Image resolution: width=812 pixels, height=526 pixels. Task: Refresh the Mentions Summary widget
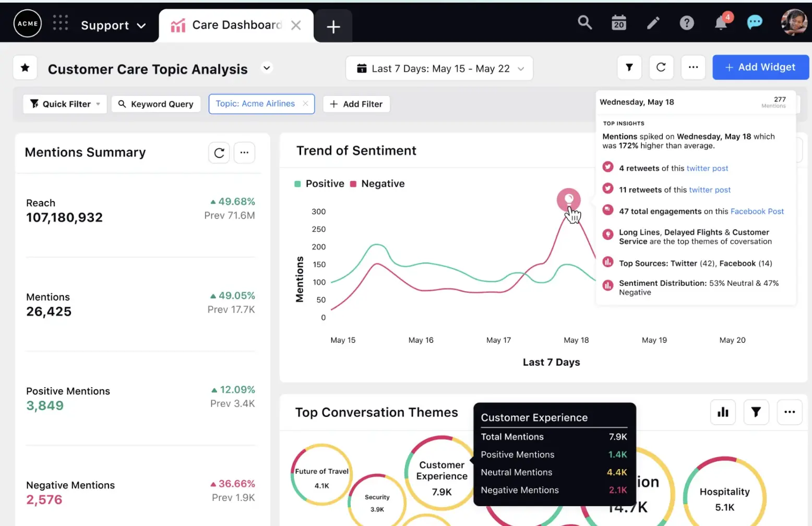219,152
